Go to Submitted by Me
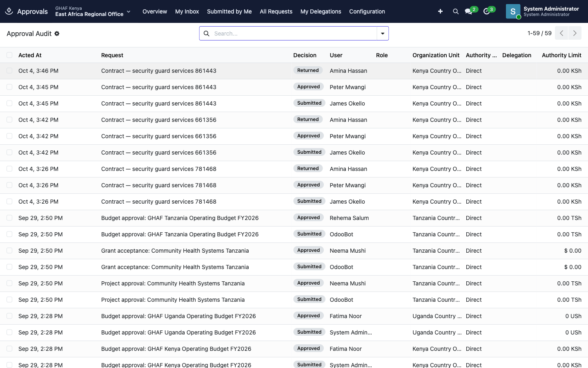588x368 pixels. click(229, 11)
